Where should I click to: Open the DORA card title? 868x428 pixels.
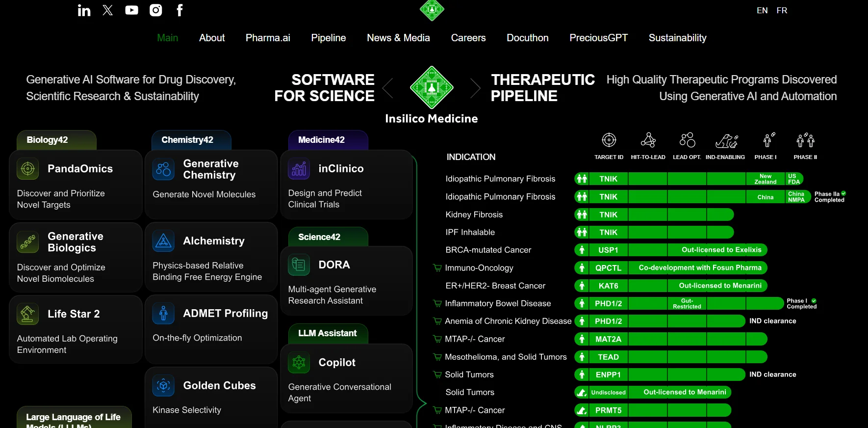pyautogui.click(x=334, y=265)
